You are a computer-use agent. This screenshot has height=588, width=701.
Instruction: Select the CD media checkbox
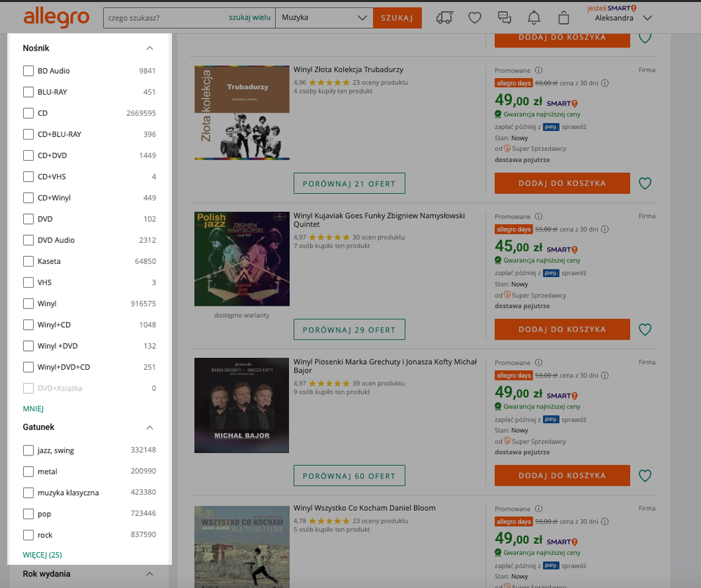[x=28, y=113]
